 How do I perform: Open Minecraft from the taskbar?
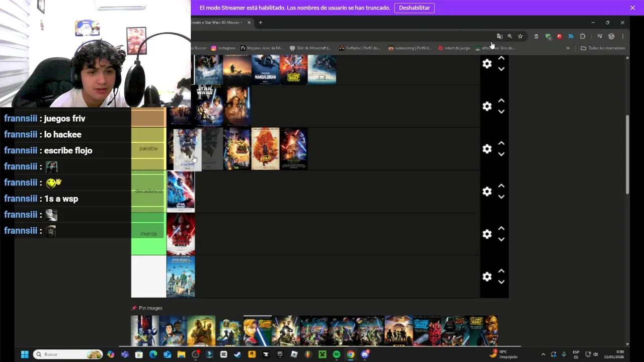click(x=322, y=354)
